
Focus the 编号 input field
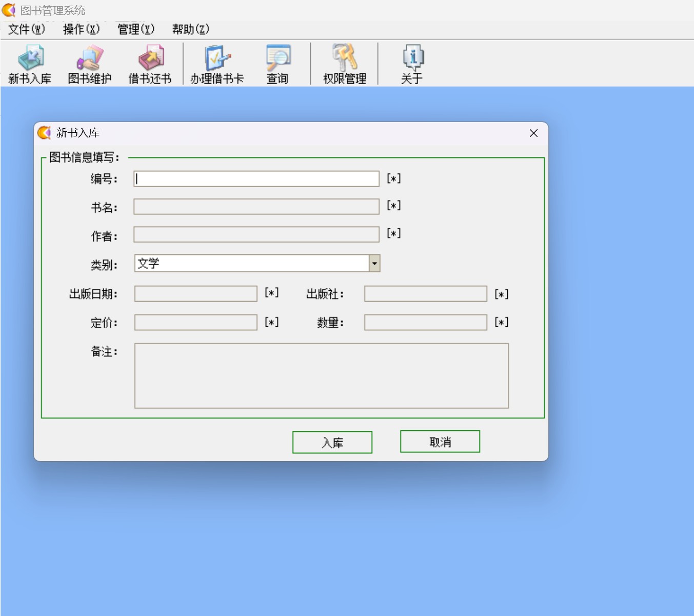[x=256, y=179]
